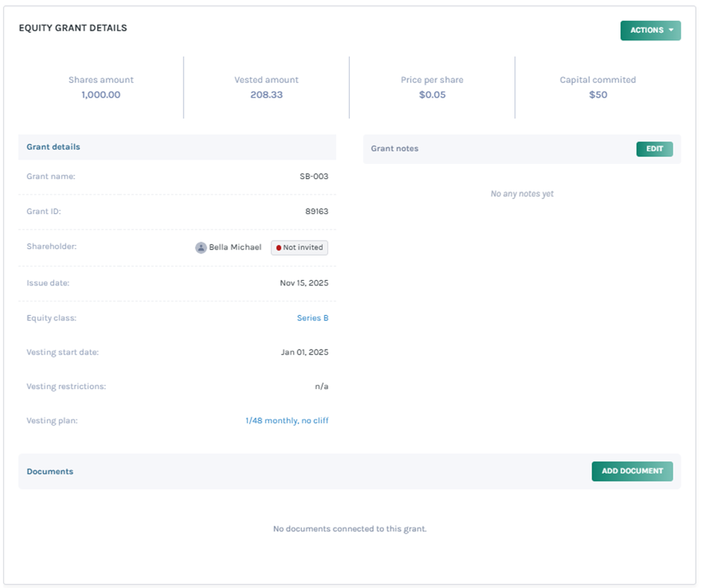
Task: Click the Grant details section header
Action: 54,148
